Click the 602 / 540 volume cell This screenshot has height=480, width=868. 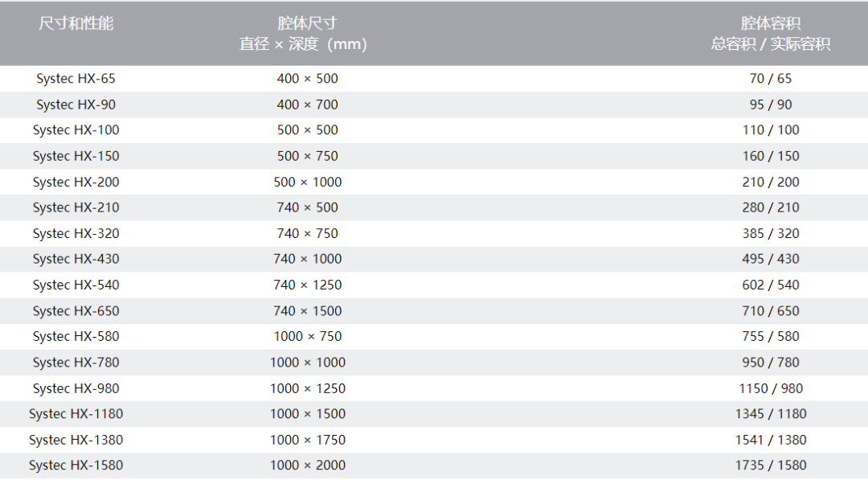770,285
